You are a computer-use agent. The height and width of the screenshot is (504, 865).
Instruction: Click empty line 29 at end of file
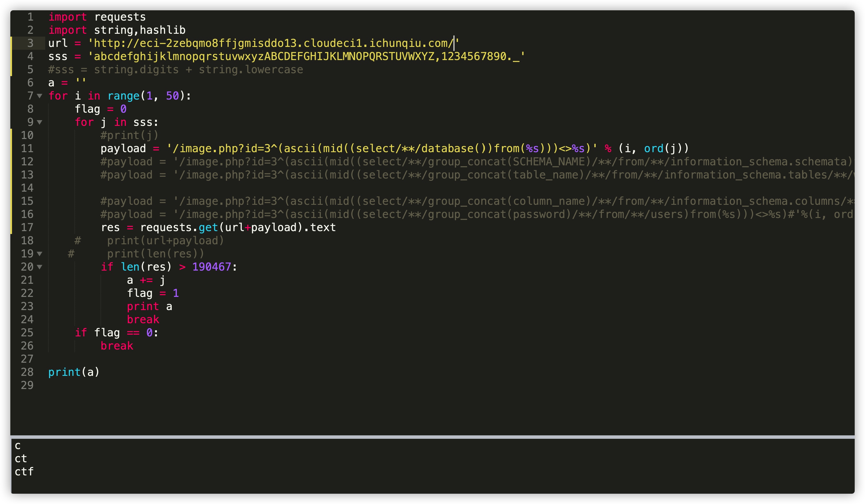pyautogui.click(x=206, y=385)
